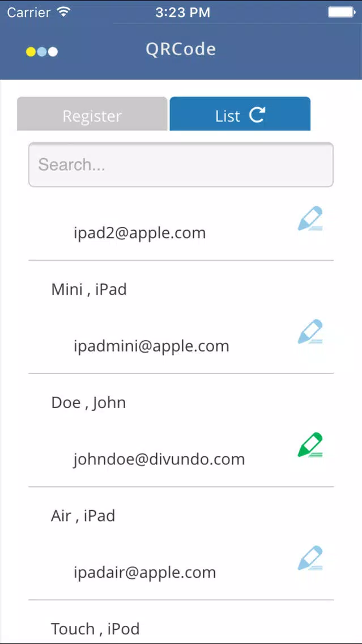Tap the QRCode title
Image resolution: width=362 pixels, height=644 pixels.
[x=181, y=49]
